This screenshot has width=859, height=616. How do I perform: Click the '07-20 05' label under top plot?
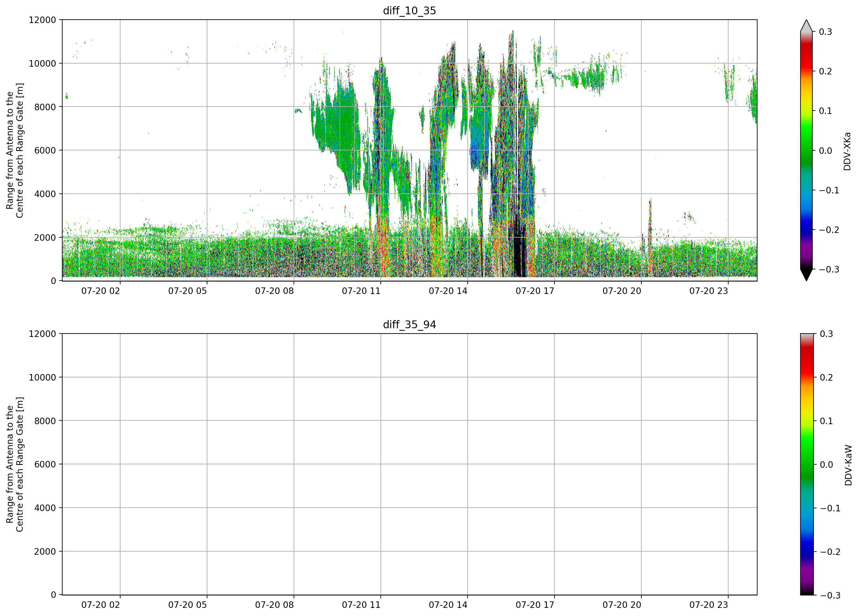coord(187,291)
